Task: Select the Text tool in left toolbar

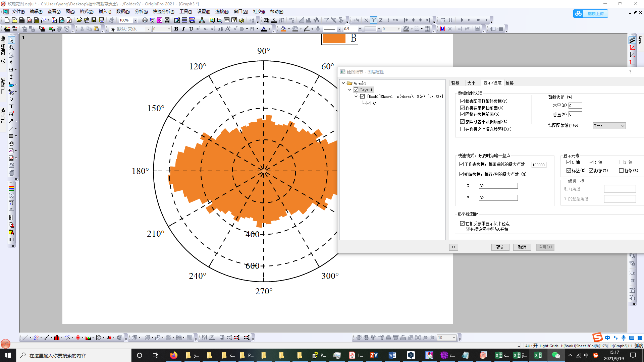Action: tap(11, 107)
